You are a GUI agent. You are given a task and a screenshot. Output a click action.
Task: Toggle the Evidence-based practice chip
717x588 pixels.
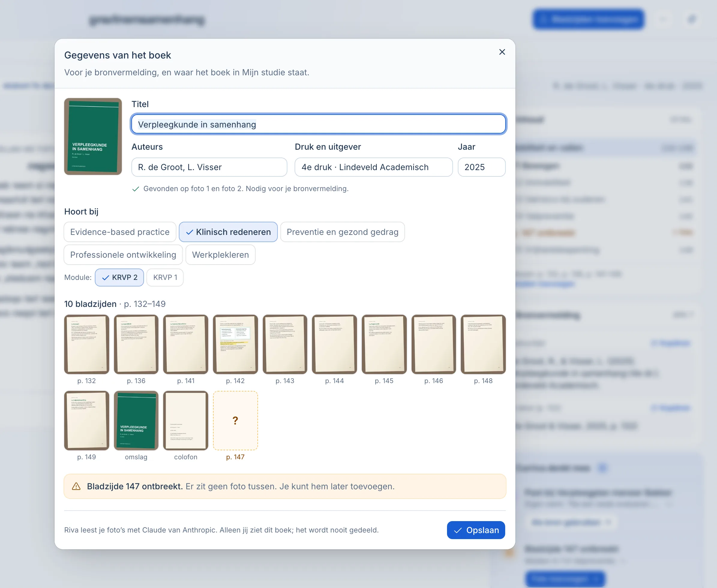120,232
